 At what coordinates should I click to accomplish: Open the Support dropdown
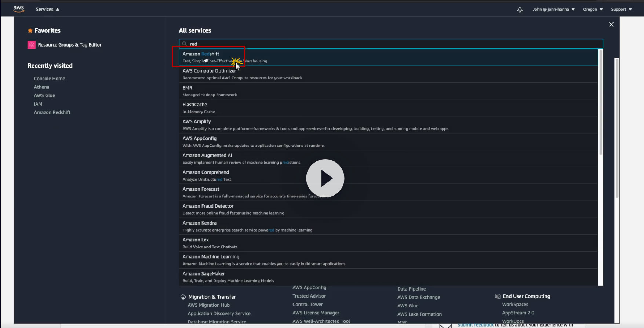pyautogui.click(x=621, y=9)
